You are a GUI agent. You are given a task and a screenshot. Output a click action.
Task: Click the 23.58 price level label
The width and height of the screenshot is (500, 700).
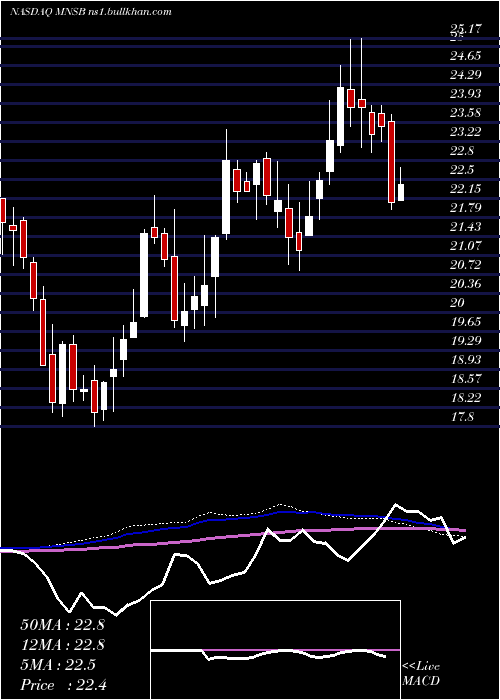click(466, 112)
